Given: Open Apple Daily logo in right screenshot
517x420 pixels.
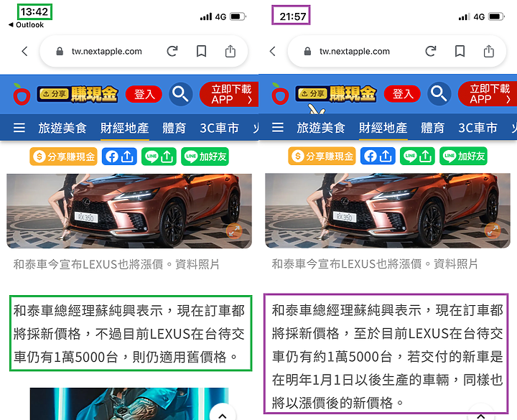Looking at the screenshot, I should click(x=280, y=94).
